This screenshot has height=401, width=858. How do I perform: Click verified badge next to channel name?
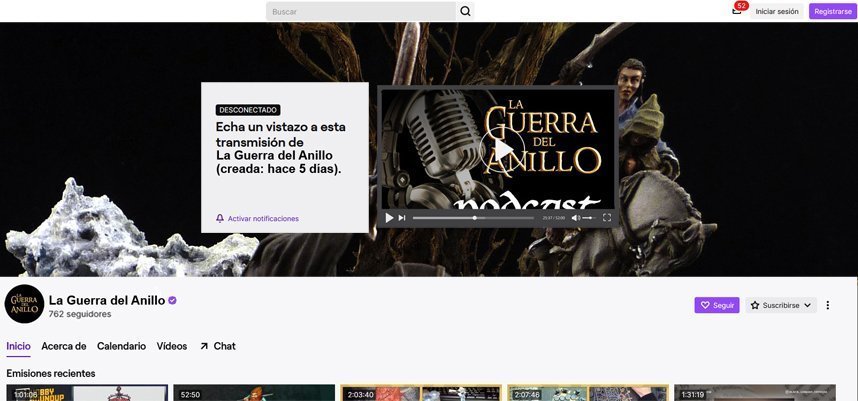pyautogui.click(x=172, y=300)
